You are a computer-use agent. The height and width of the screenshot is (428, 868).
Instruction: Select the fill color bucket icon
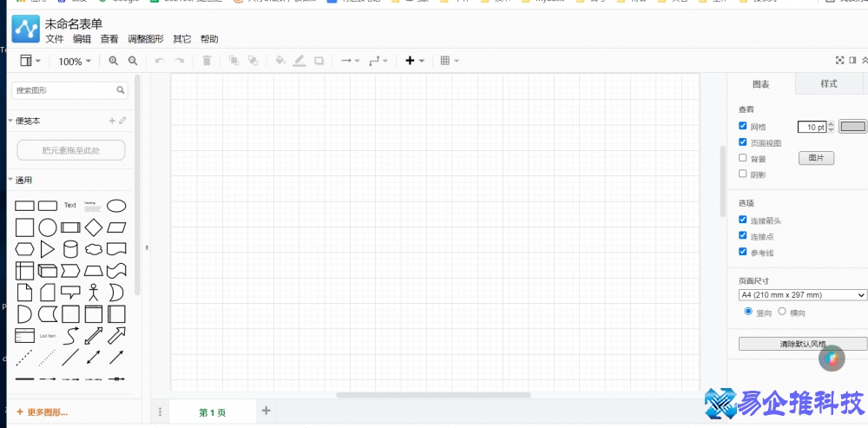[279, 61]
